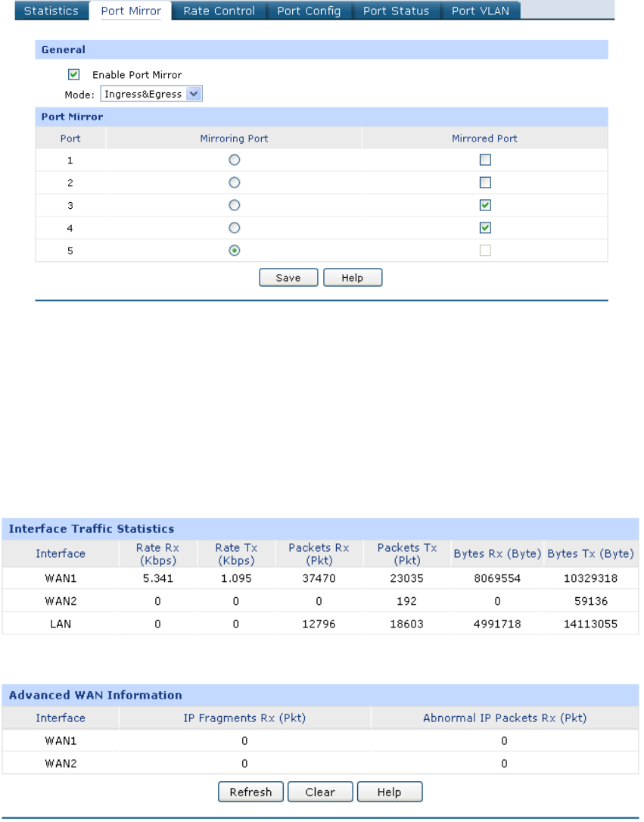Click WAN1 Packets Tx value 23035
This screenshot has width=644, height=822.
pos(406,578)
